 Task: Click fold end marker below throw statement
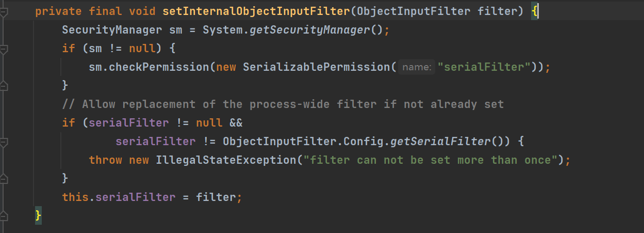point(4,178)
